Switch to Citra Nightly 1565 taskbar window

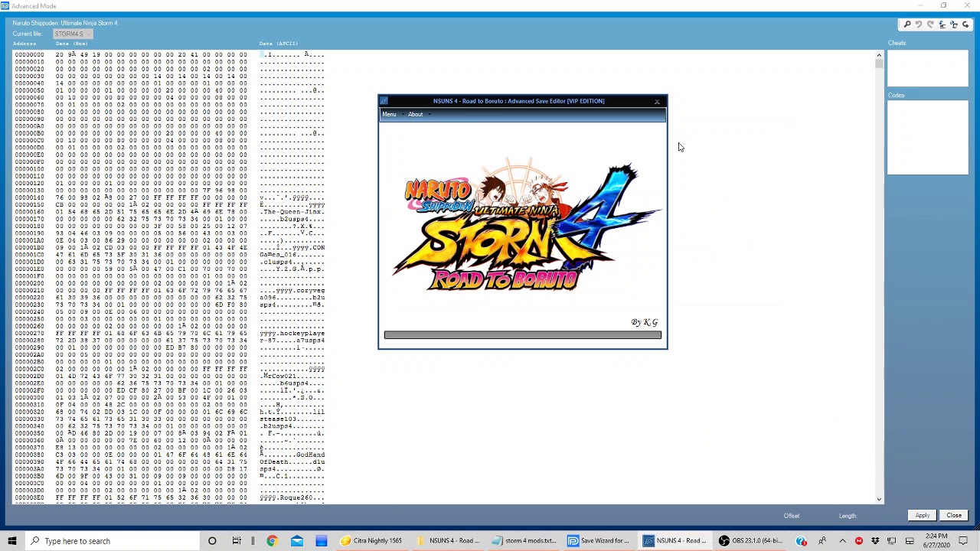tap(372, 541)
